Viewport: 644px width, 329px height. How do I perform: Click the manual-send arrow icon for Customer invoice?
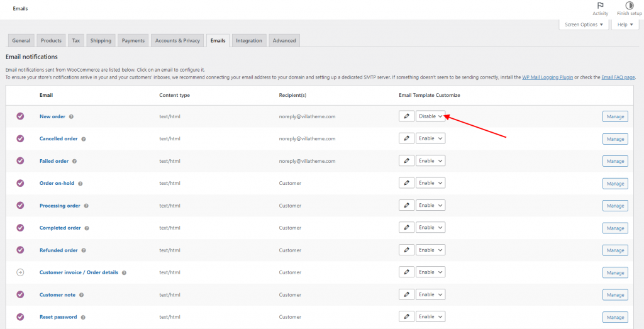(x=20, y=272)
